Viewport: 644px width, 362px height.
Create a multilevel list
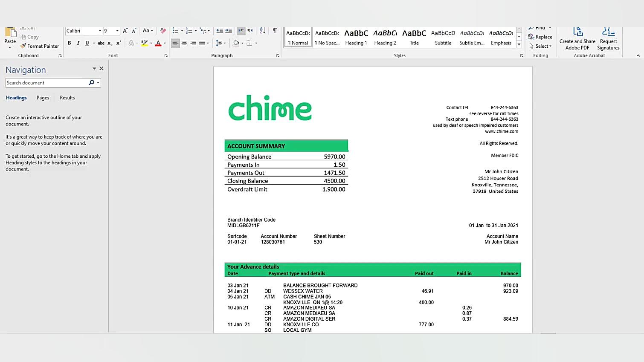click(x=203, y=31)
